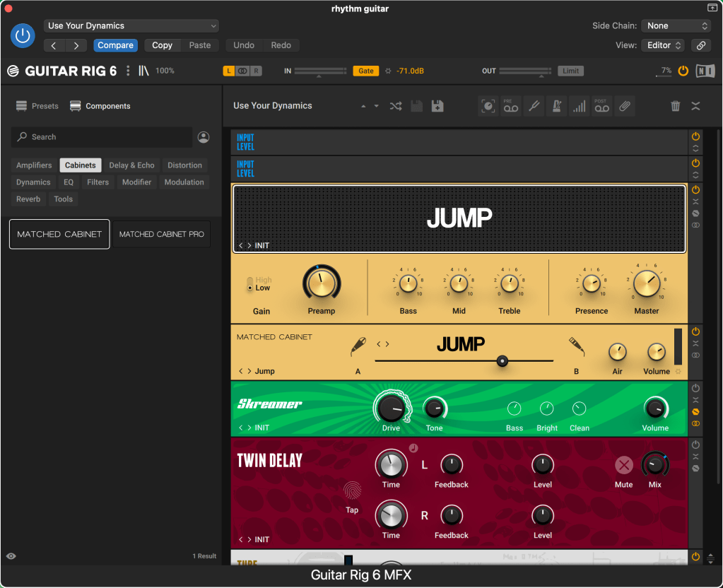The width and height of the screenshot is (723, 588).
Task: Open the Pre tape deck tool
Action: [510, 106]
